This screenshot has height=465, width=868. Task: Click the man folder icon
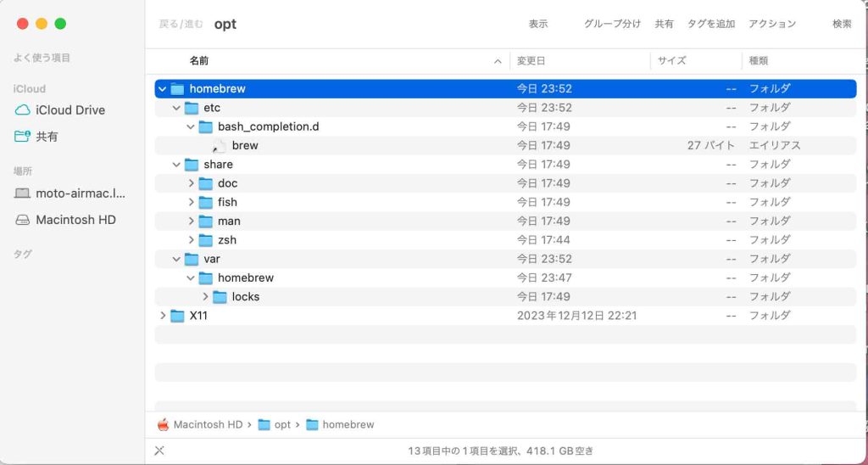[x=206, y=221]
